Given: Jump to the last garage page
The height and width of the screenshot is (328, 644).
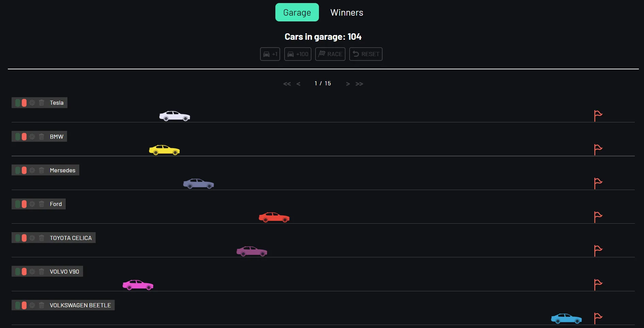Looking at the screenshot, I should point(359,84).
